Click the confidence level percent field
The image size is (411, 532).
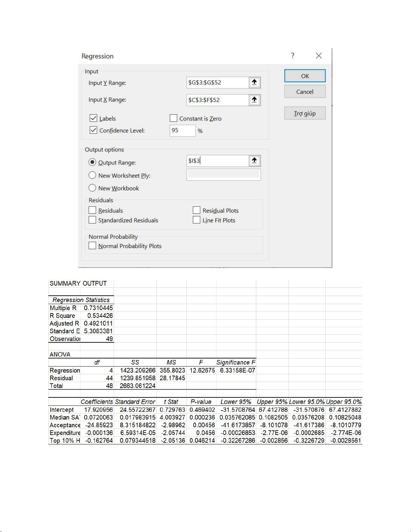[x=183, y=131]
